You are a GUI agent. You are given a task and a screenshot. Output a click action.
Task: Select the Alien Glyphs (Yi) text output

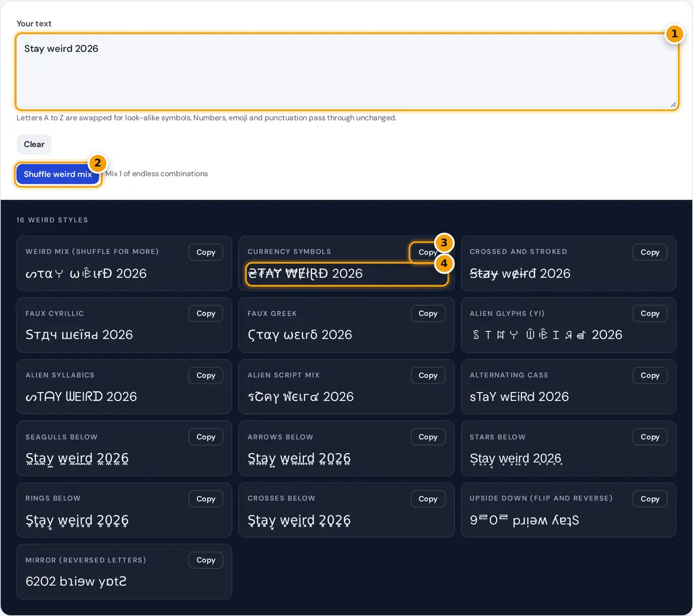tap(546, 335)
